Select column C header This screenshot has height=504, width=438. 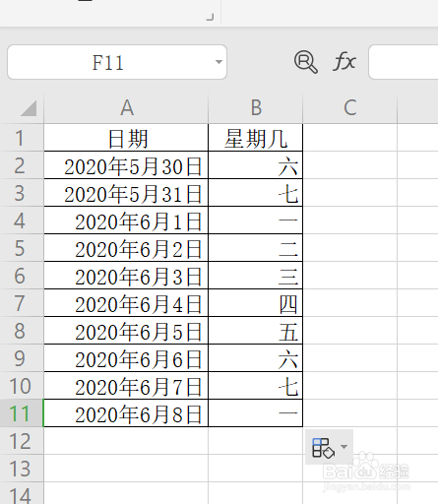point(349,108)
